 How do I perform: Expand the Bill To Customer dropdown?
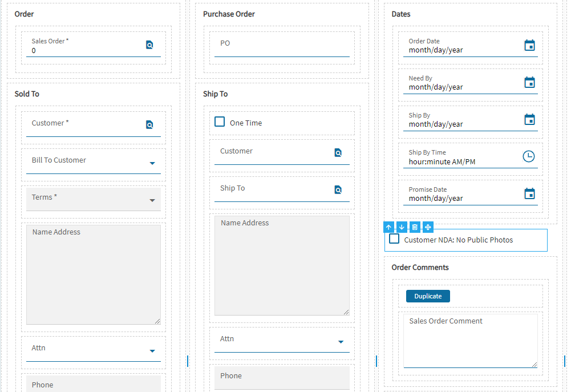(x=152, y=163)
